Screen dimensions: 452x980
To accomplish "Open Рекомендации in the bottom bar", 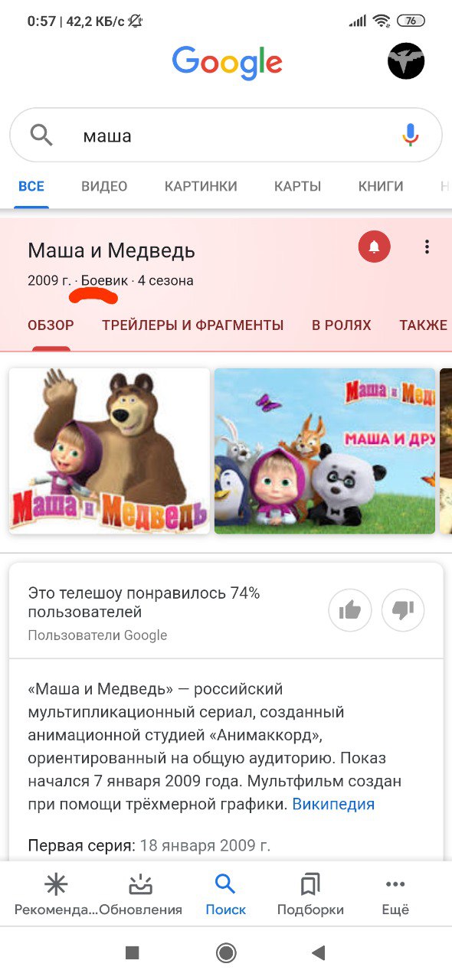I will pyautogui.click(x=56, y=895).
